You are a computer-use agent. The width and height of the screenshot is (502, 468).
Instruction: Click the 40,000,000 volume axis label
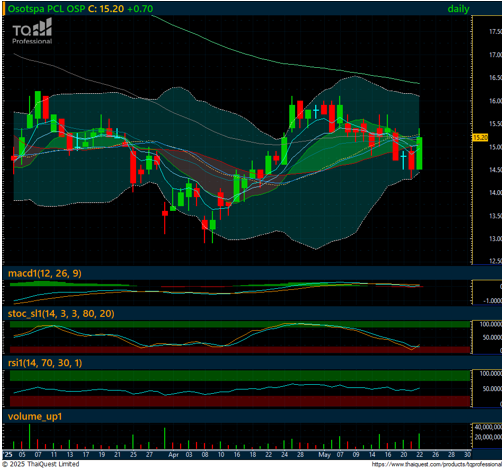[x=488, y=427]
